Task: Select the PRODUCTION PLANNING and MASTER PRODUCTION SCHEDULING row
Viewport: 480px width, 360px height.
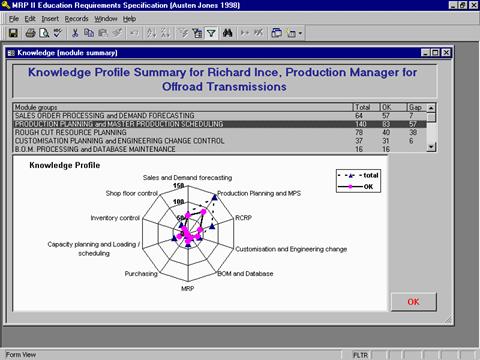Action: (x=220, y=124)
